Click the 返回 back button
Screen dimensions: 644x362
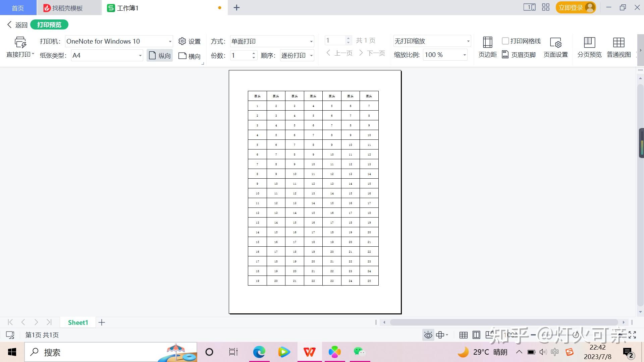coord(17,25)
